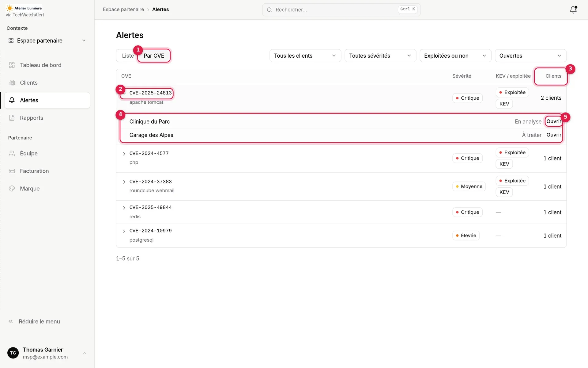This screenshot has width=588, height=368.
Task: Click the Facturation card icon
Action: (12, 171)
